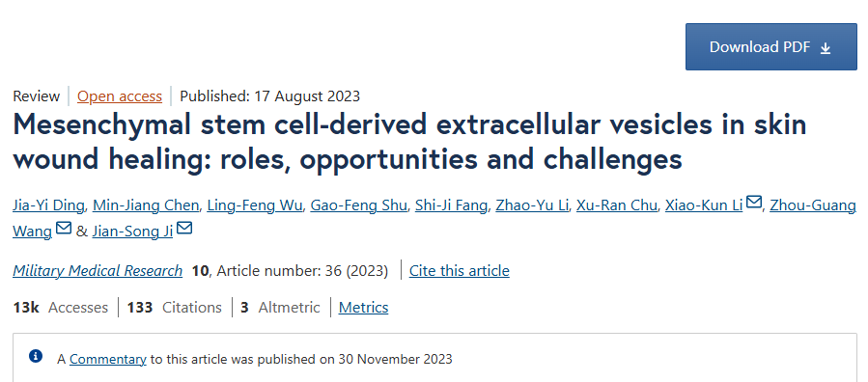This screenshot has width=868, height=382.
Task: Click the email envelope icon next to Xiao-Kun Li
Action: pos(753,203)
